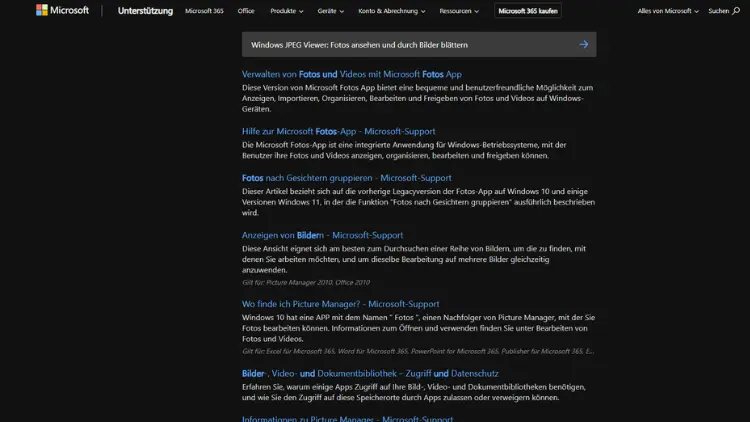
Task: Open Anzeigen von Bildern result
Action: pos(322,235)
